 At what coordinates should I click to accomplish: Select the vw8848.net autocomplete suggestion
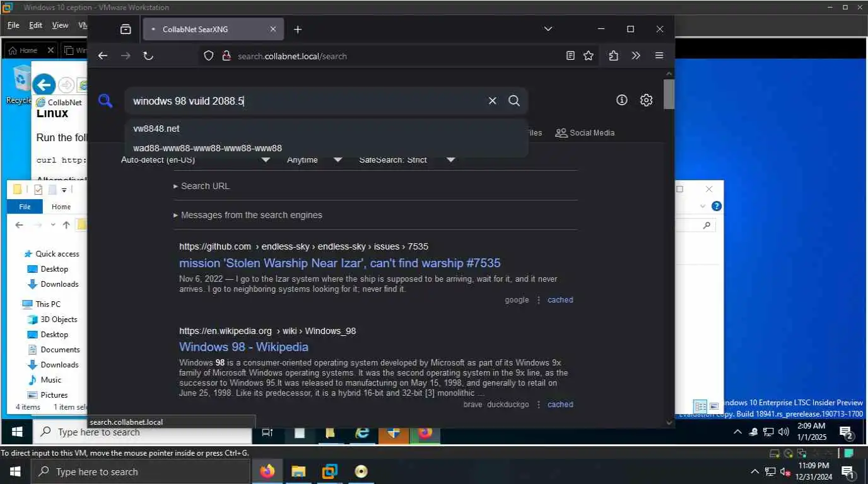pyautogui.click(x=326, y=129)
